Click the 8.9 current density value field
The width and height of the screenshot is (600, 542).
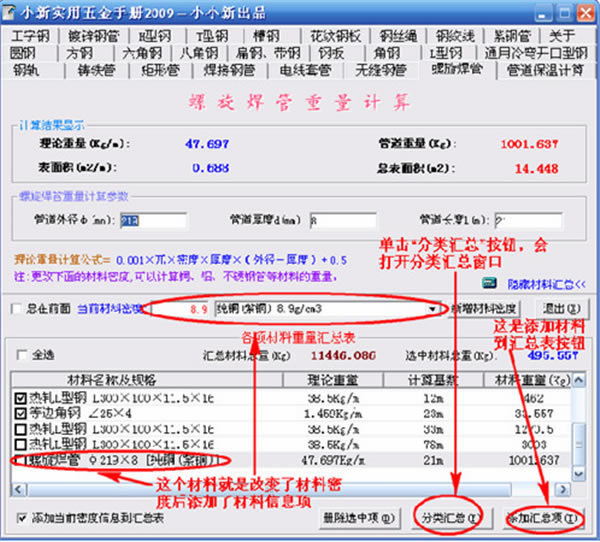pyautogui.click(x=180, y=309)
